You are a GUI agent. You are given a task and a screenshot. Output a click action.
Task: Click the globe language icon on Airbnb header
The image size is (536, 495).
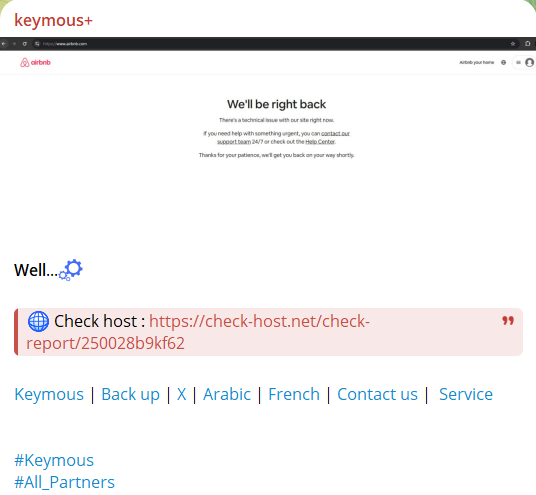coord(503,63)
